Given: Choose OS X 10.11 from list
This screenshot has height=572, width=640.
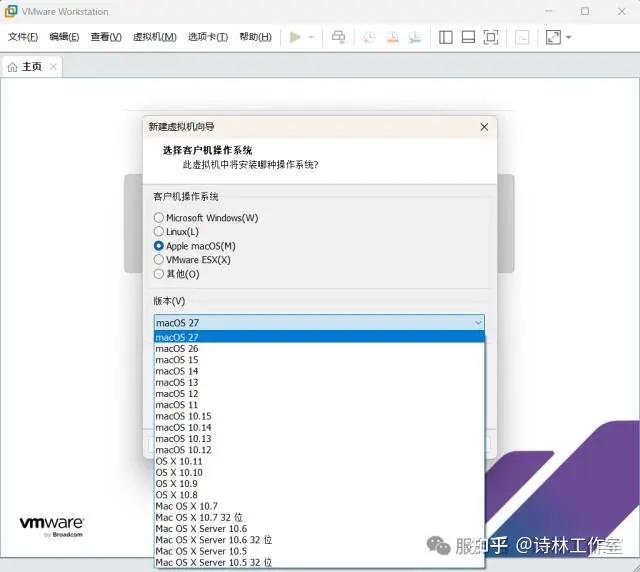Looking at the screenshot, I should coord(319,461).
